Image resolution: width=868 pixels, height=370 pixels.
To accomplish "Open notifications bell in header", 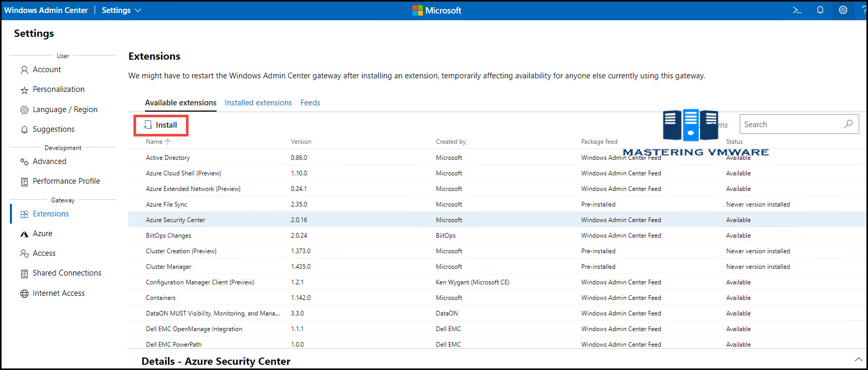I will tap(820, 10).
